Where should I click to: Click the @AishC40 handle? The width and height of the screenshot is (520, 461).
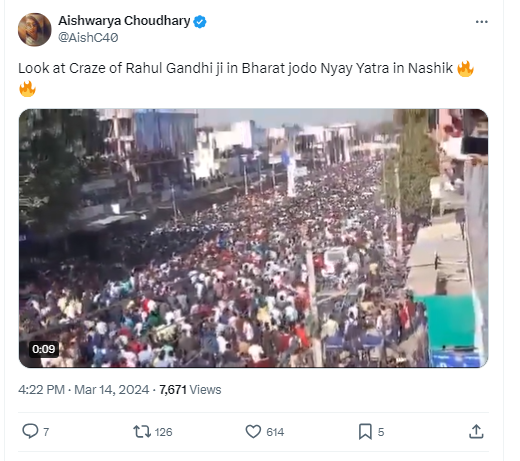click(x=88, y=37)
